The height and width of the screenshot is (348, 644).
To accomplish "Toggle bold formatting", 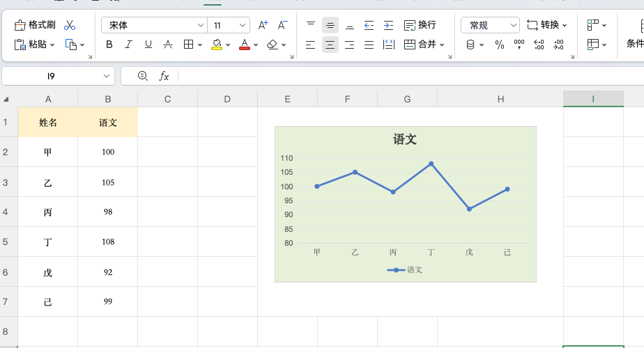I will click(x=109, y=45).
